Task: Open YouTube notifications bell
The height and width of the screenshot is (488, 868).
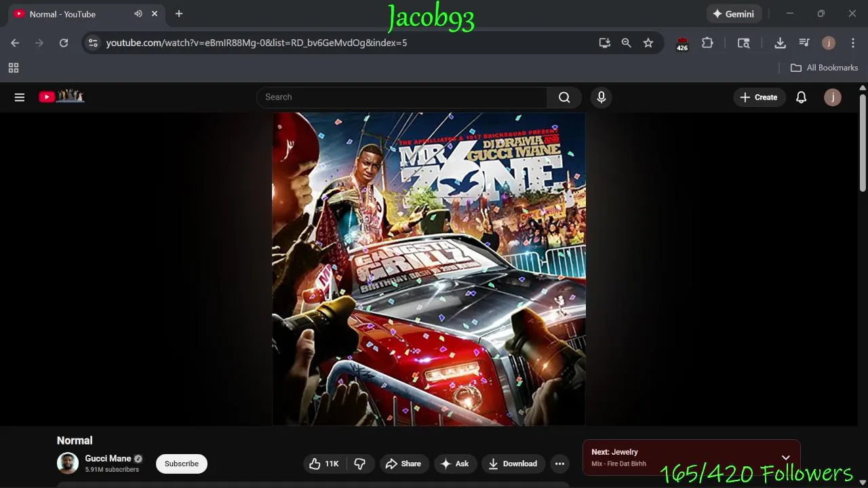Action: click(801, 97)
